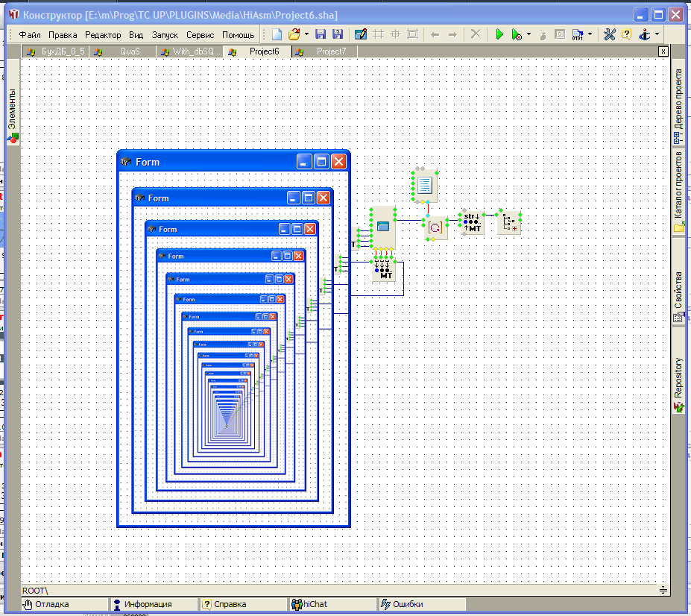This screenshot has height=616, width=691.
Task: Open the Файл menu
Action: click(x=30, y=35)
